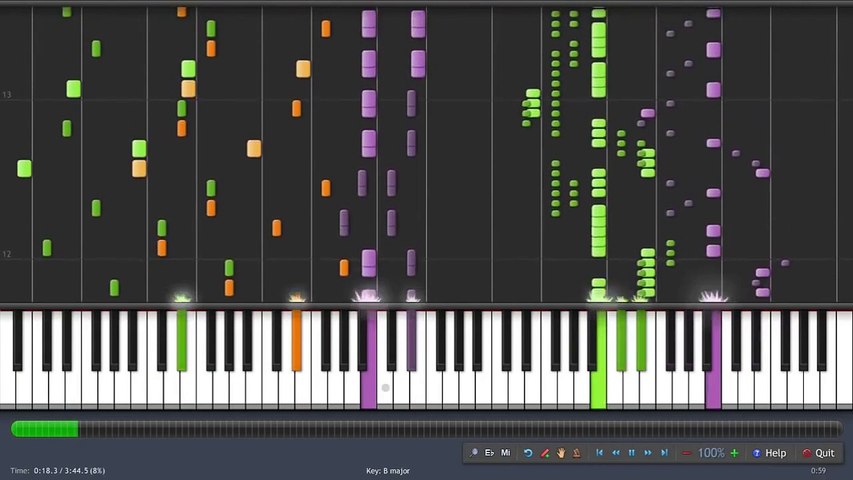Click measure number 13 marker
The width and height of the screenshot is (853, 480).
[7, 95]
